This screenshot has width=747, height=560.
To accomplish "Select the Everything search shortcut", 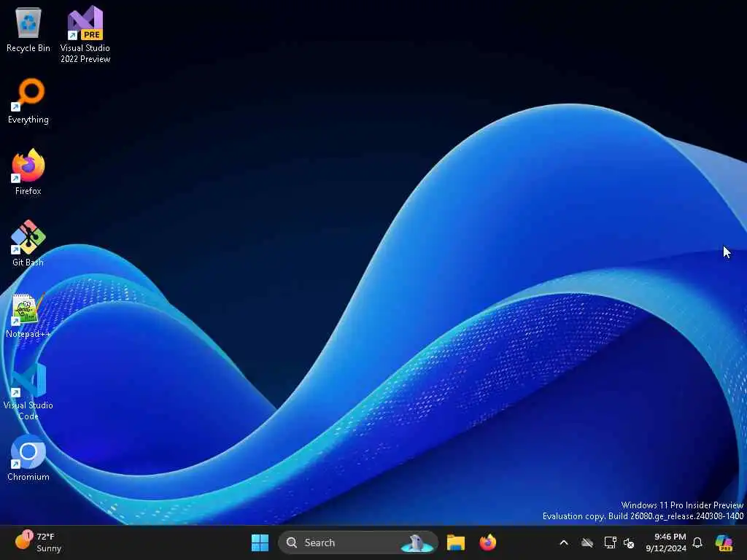I will [28, 101].
